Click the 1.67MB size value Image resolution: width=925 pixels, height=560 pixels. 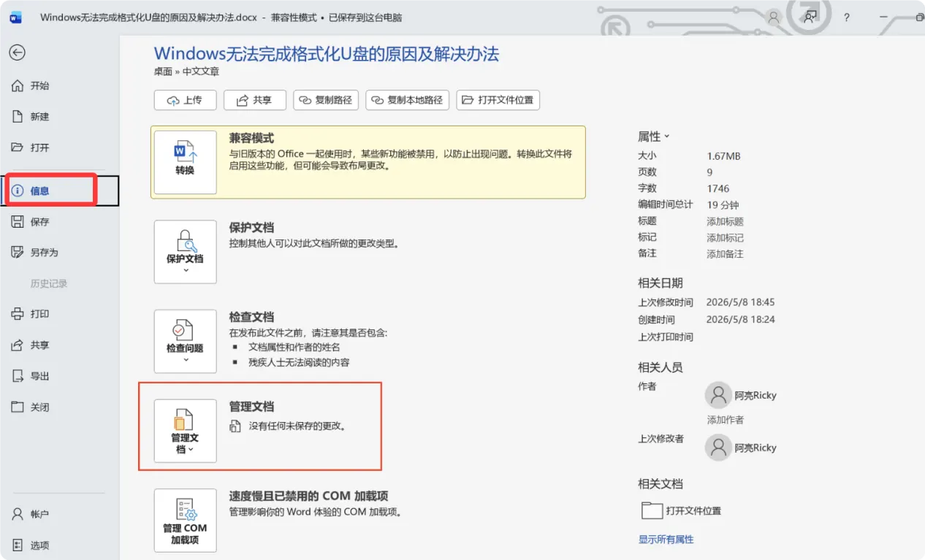tap(723, 156)
